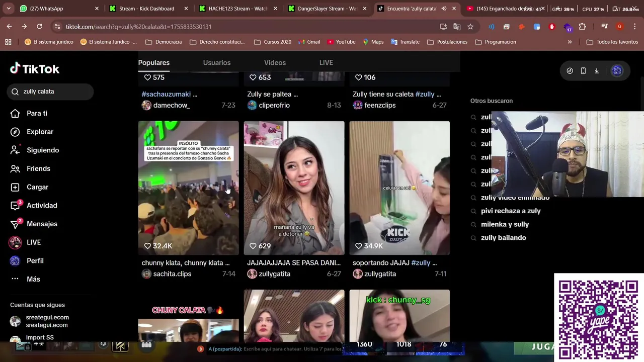Screen dimensions: 644x362
Task: Open the Chrome media control icon
Action: [605, 27]
